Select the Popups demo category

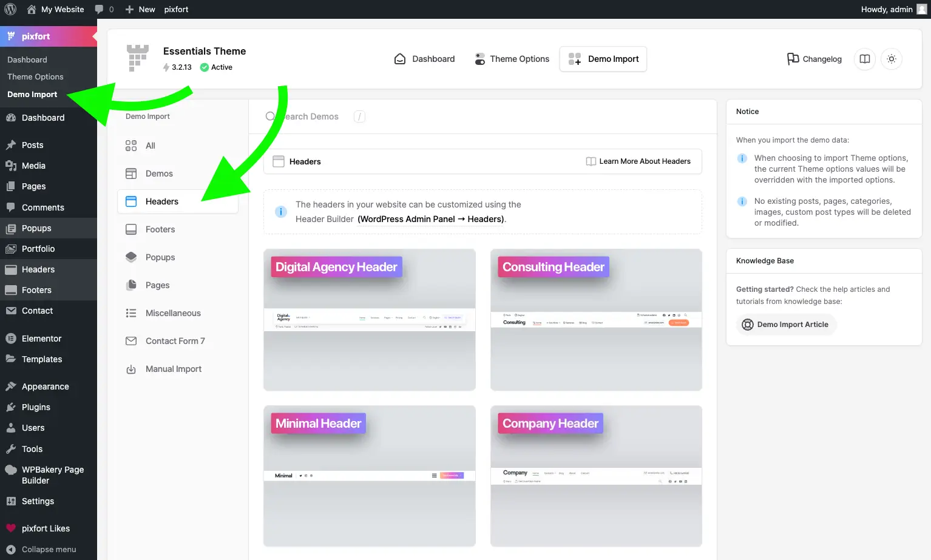coord(160,257)
